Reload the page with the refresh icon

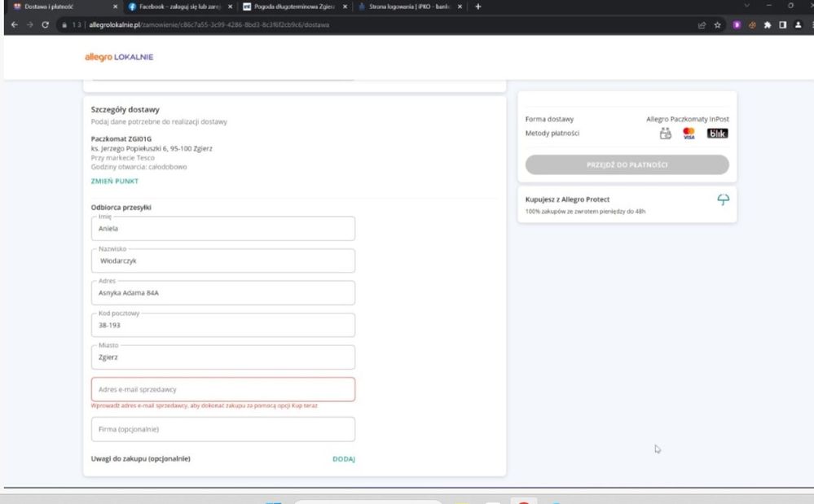pyautogui.click(x=45, y=24)
